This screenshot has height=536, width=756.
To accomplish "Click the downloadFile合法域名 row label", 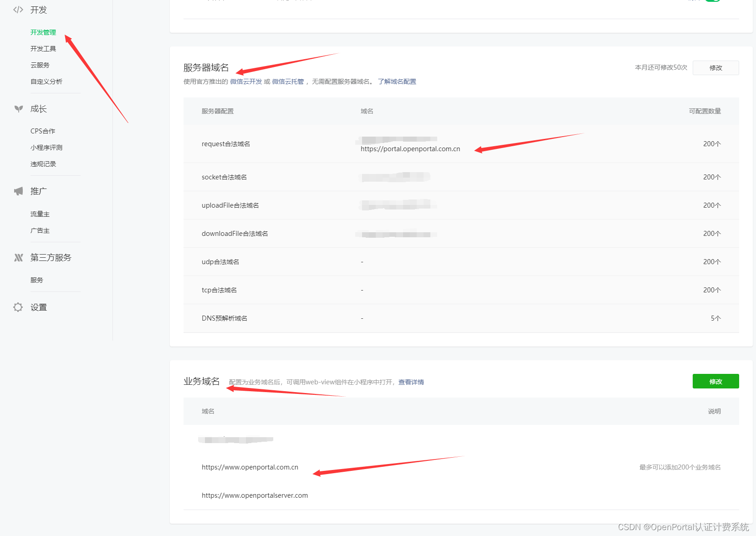I will (x=235, y=234).
